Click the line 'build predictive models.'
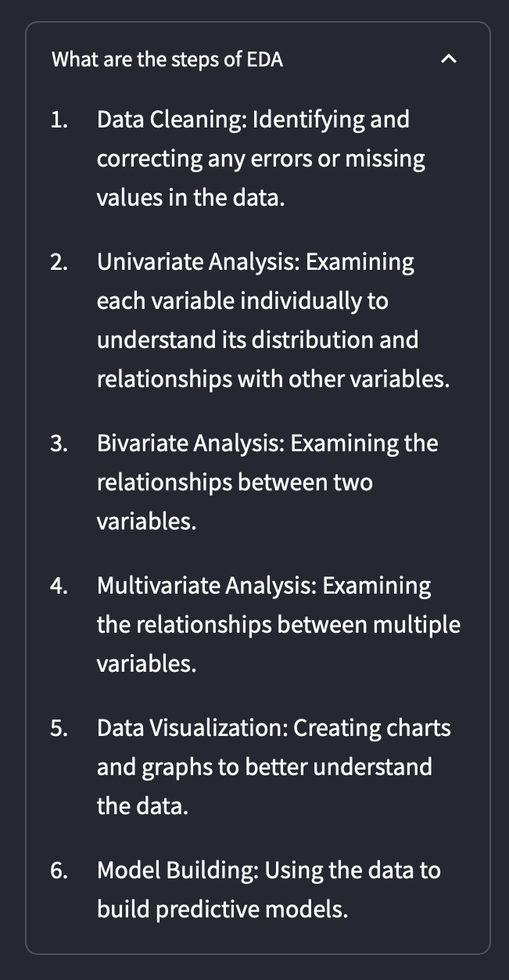Screen dimensions: 509x980 pyautogui.click(x=222, y=910)
